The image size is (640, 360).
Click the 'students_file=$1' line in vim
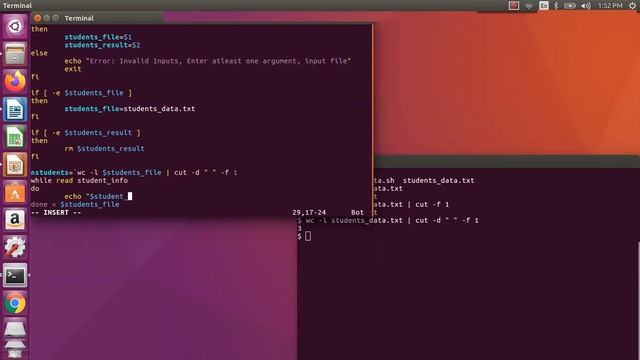(x=98, y=37)
